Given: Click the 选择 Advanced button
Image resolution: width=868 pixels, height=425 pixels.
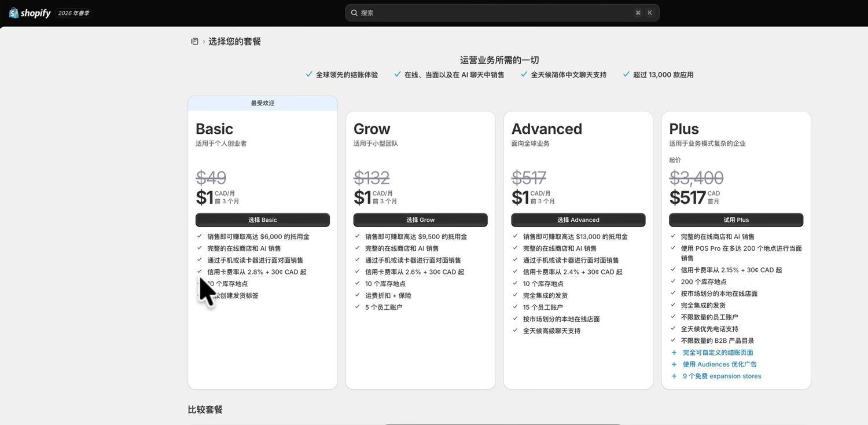Looking at the screenshot, I should 578,220.
